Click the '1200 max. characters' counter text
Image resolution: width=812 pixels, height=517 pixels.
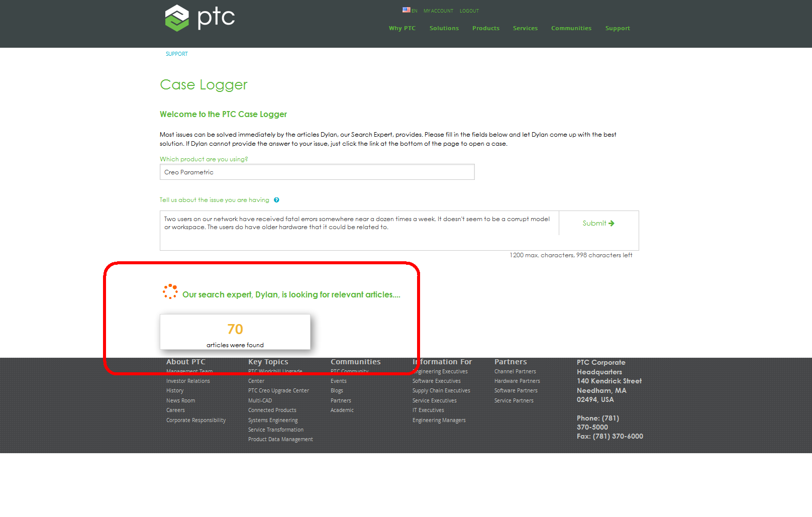point(571,255)
